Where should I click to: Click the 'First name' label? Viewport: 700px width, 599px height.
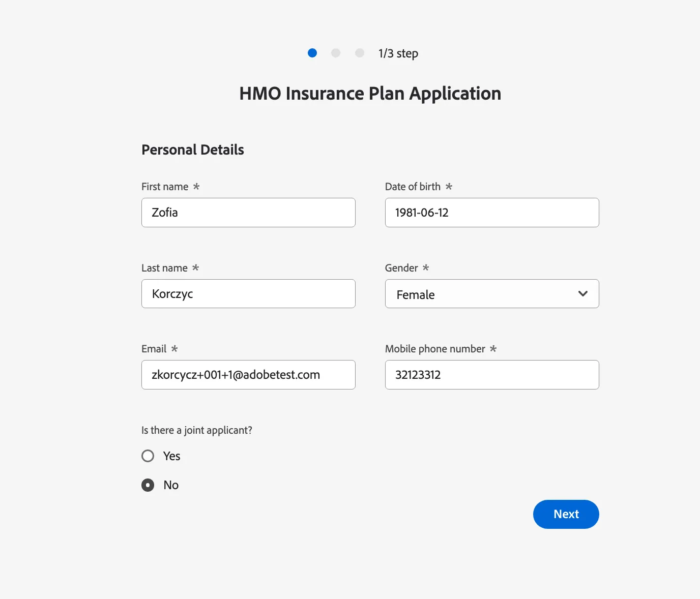click(165, 187)
